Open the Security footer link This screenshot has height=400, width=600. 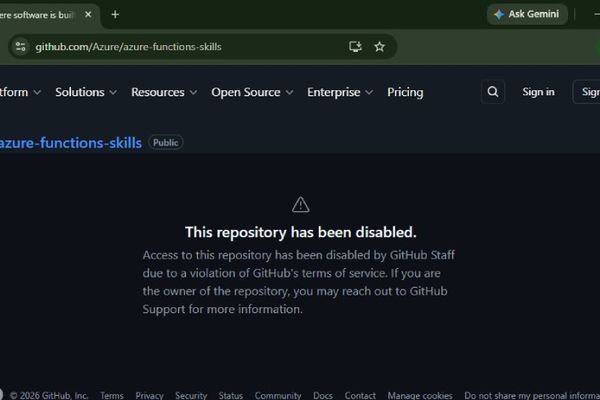tap(191, 395)
